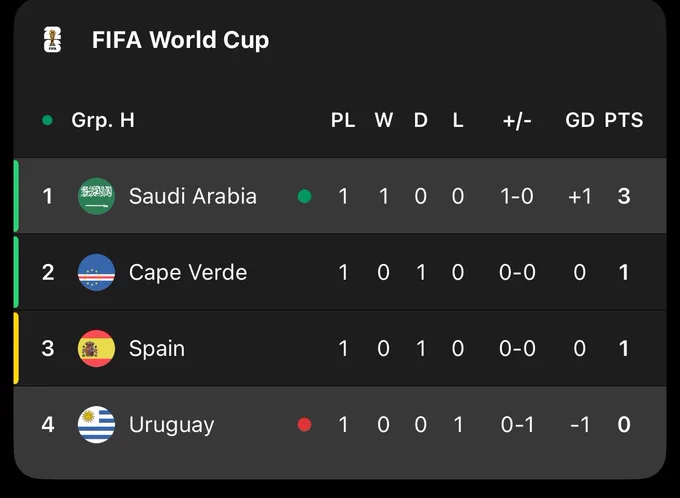Screen dimensions: 680x498
Task: Click the Uruguay flag icon
Action: [96, 425]
